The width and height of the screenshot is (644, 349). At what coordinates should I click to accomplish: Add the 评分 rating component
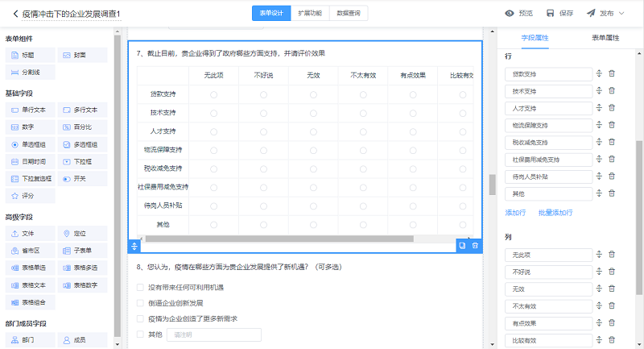[29, 196]
